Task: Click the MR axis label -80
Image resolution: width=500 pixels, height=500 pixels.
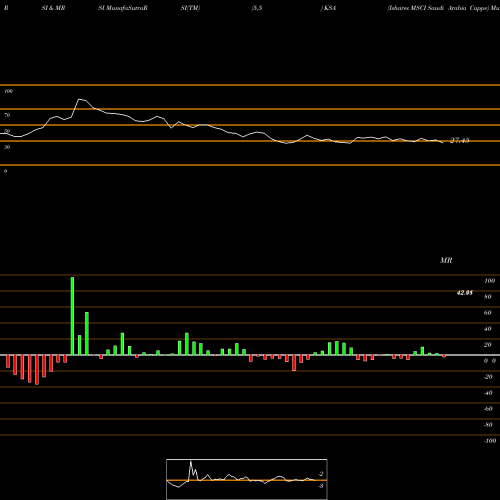Action: coord(488,425)
